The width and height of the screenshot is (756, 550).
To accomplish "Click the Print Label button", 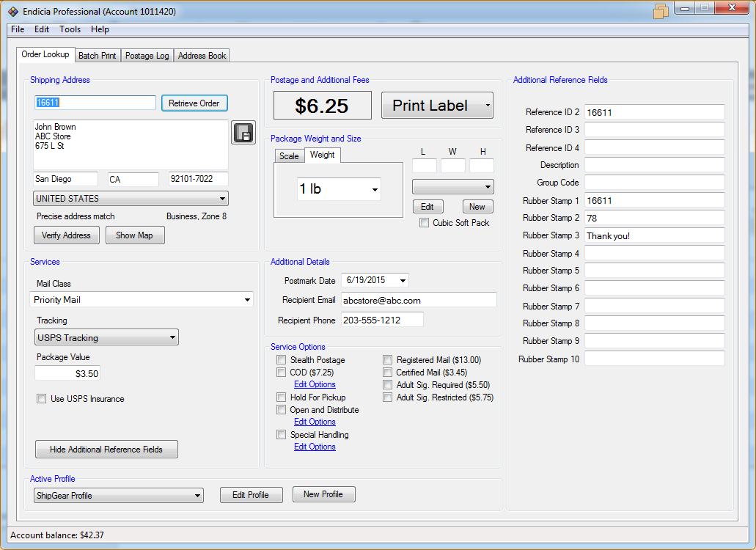I will [430, 105].
